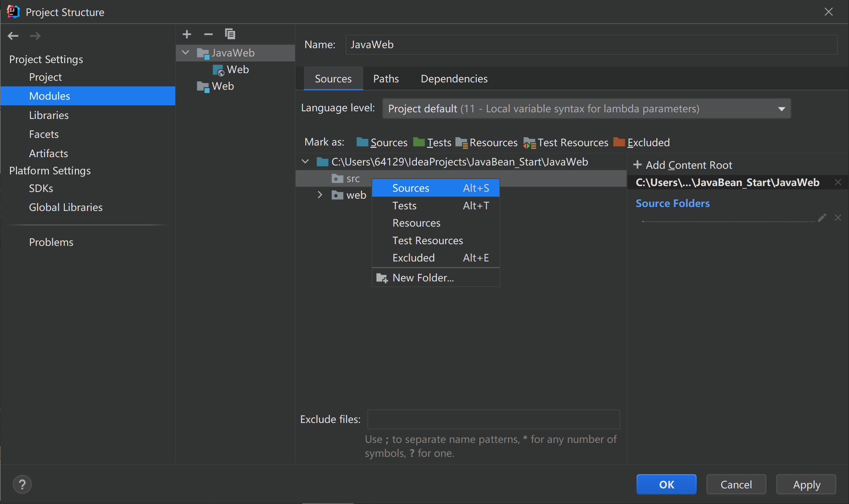Open the help question mark button

(22, 484)
